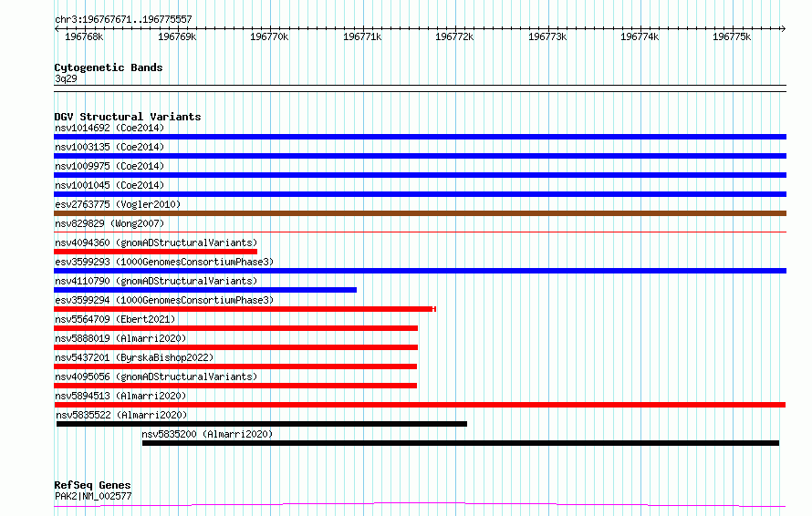The height and width of the screenshot is (516, 812).
Task: Click the PAK2|NM_002577 gene label
Action: 93,496
